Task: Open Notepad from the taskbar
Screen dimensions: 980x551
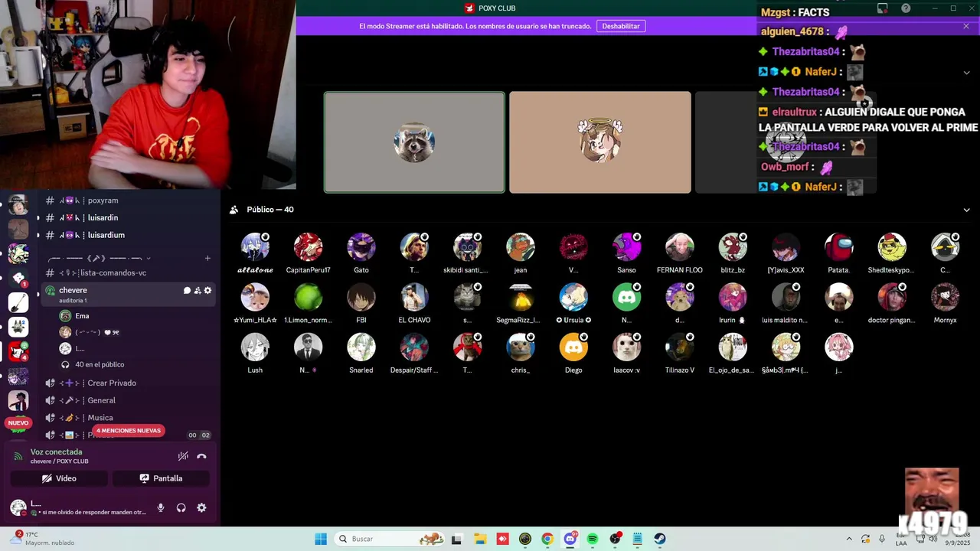Action: pyautogui.click(x=637, y=539)
